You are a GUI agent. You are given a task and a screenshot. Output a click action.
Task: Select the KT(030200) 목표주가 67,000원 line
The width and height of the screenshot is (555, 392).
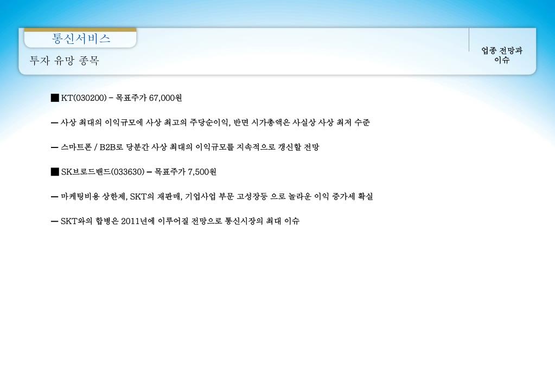(x=117, y=98)
